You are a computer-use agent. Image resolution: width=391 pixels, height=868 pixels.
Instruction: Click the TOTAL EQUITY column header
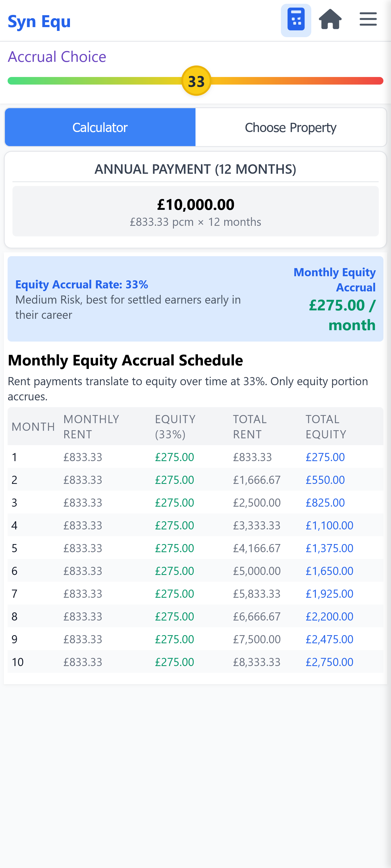point(326,427)
